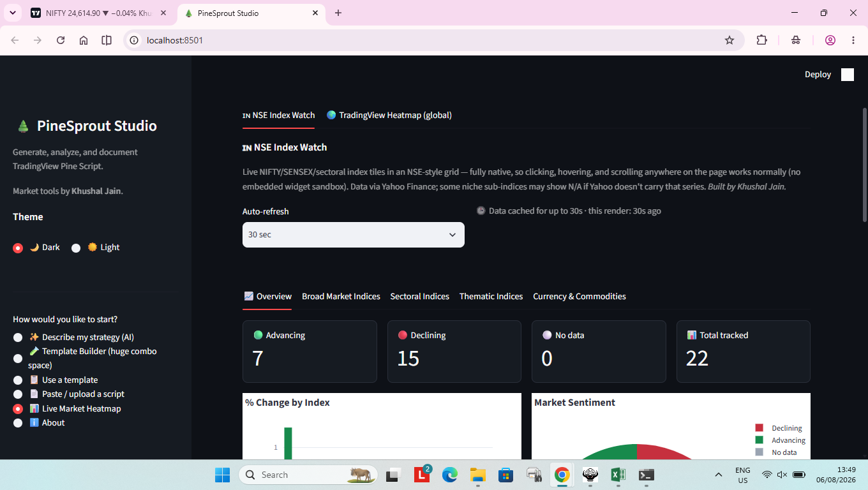Open the Windows Start menu
868x490 pixels.
click(222, 475)
